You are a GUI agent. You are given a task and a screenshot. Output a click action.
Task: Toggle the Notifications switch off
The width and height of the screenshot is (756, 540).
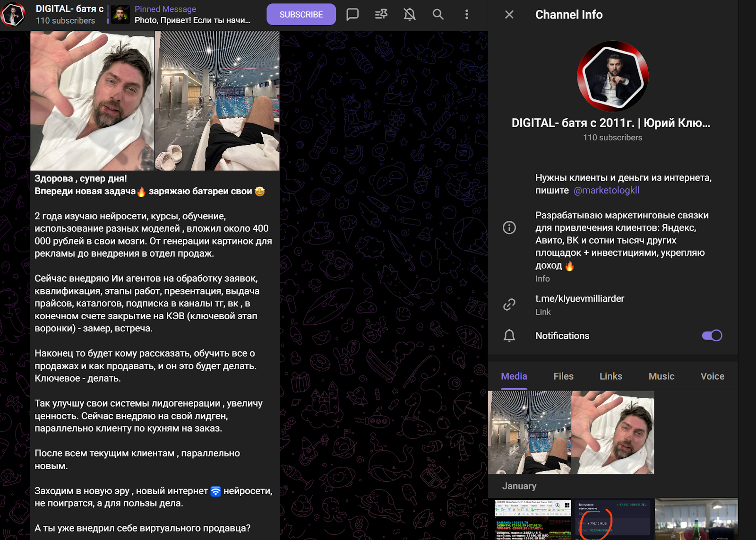click(x=712, y=336)
